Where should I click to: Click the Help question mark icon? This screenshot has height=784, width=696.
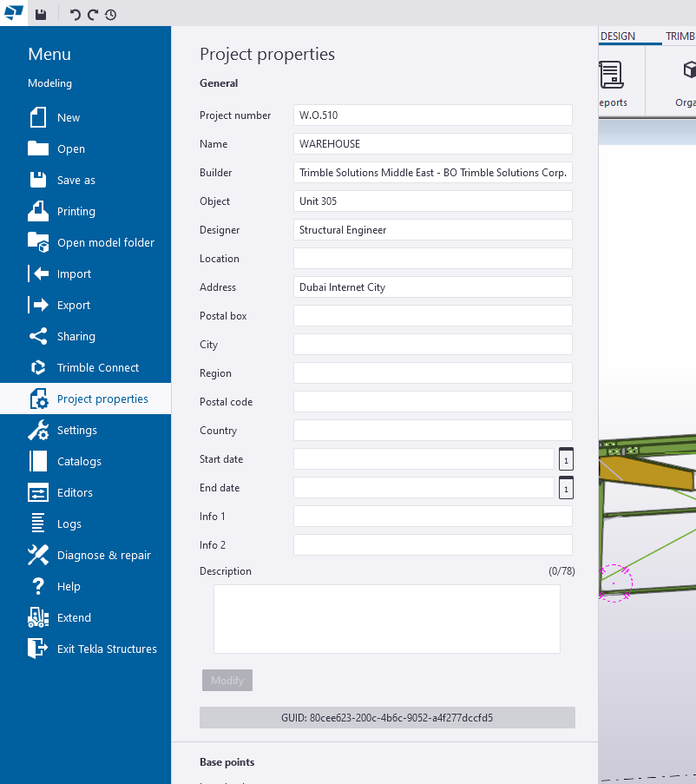tap(38, 586)
